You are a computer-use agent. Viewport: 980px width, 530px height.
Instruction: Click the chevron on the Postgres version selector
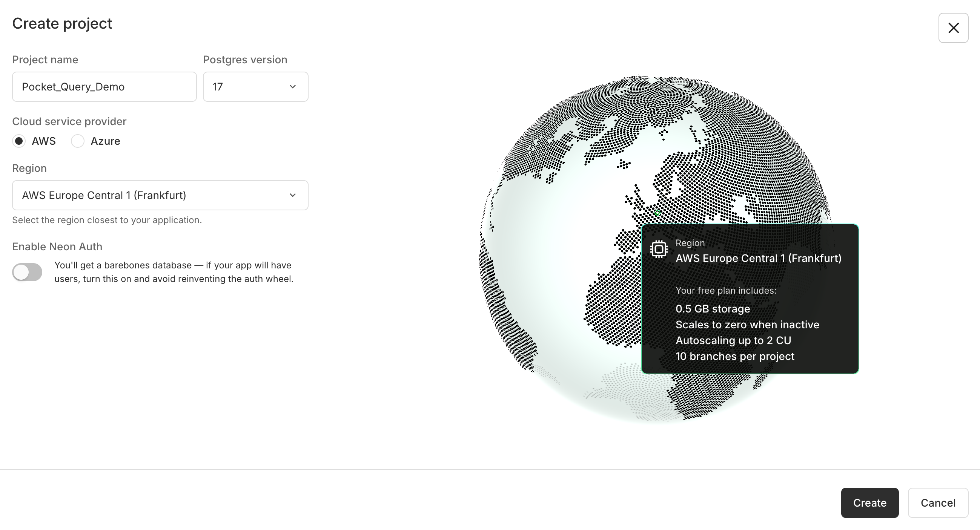coord(293,87)
